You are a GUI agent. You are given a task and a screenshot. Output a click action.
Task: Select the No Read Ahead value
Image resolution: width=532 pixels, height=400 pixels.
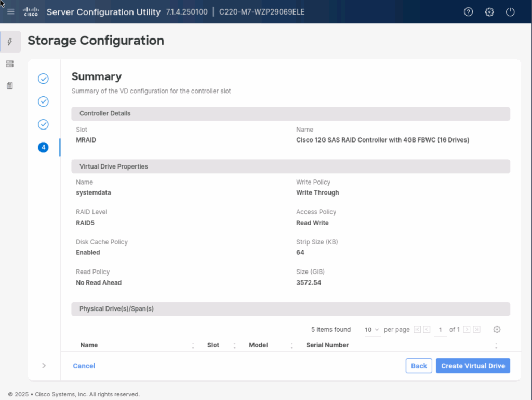[x=98, y=282]
